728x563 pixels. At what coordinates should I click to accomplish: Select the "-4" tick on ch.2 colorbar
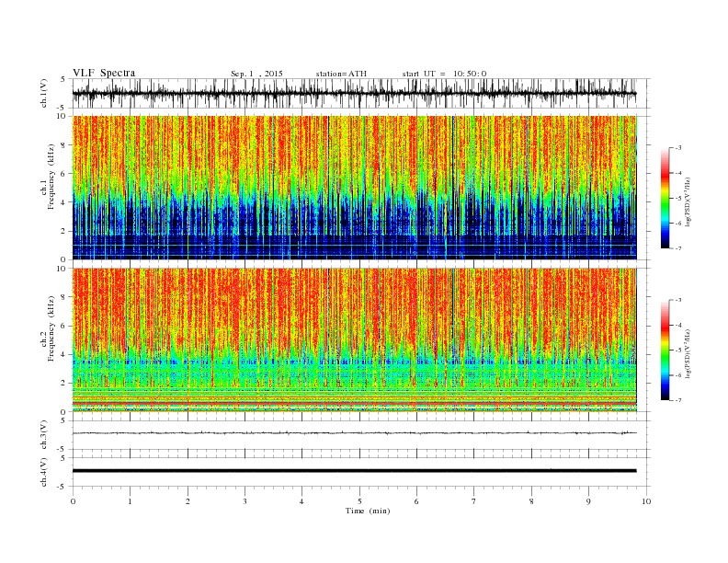tap(678, 325)
